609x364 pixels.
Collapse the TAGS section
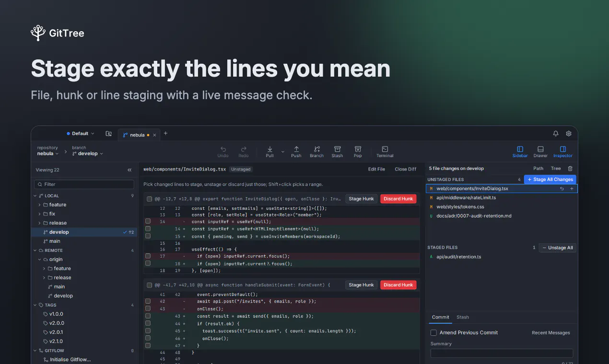(35, 305)
